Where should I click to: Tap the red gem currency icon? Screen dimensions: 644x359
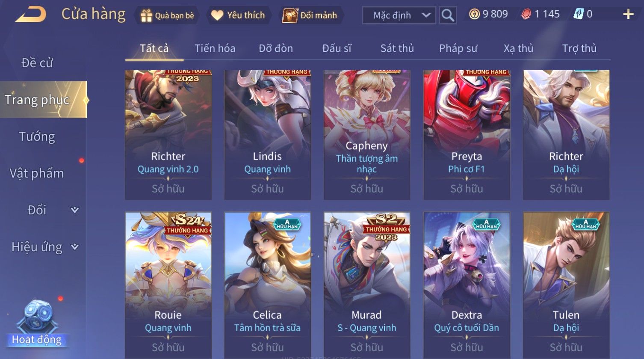[x=526, y=14]
